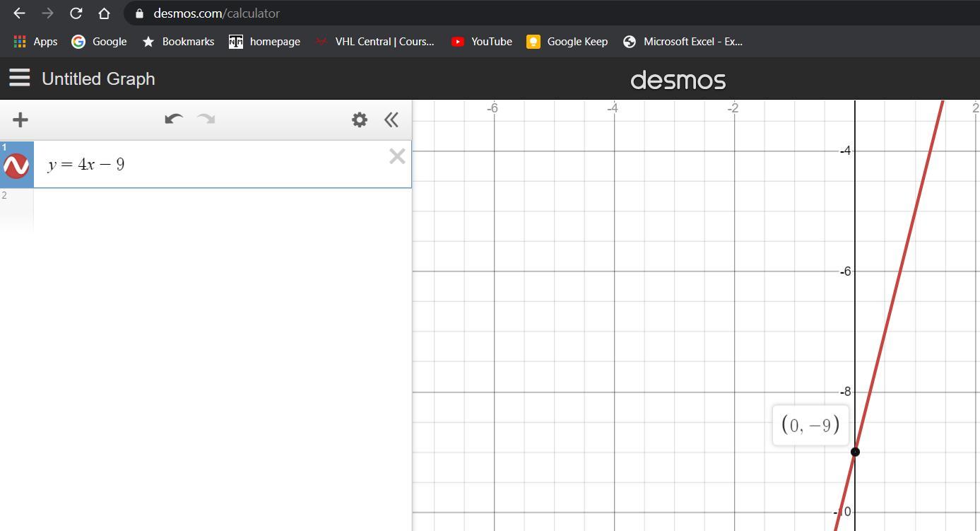
Task: Open the Bookmarks folder
Action: [178, 42]
